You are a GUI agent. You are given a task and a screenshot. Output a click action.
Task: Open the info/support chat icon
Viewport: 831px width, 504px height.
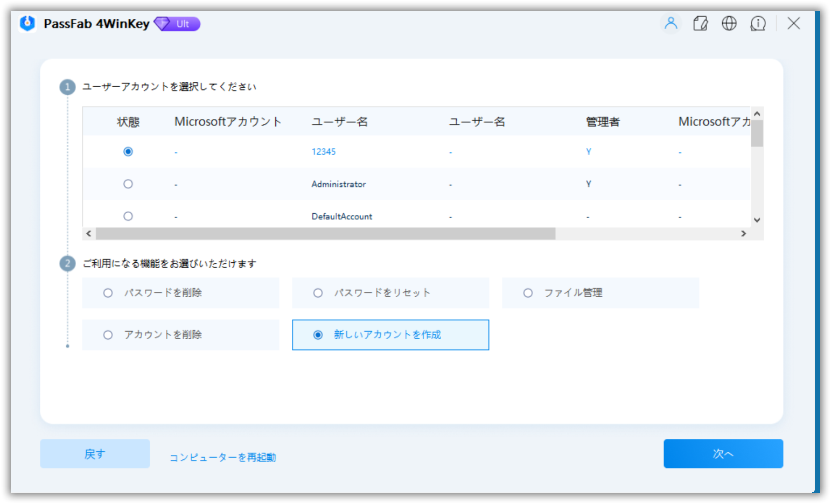758,24
